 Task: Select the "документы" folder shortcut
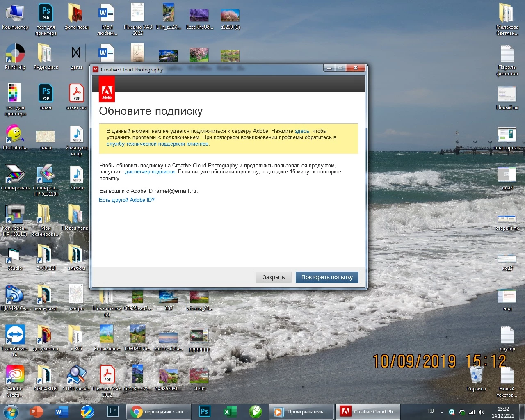(46, 338)
